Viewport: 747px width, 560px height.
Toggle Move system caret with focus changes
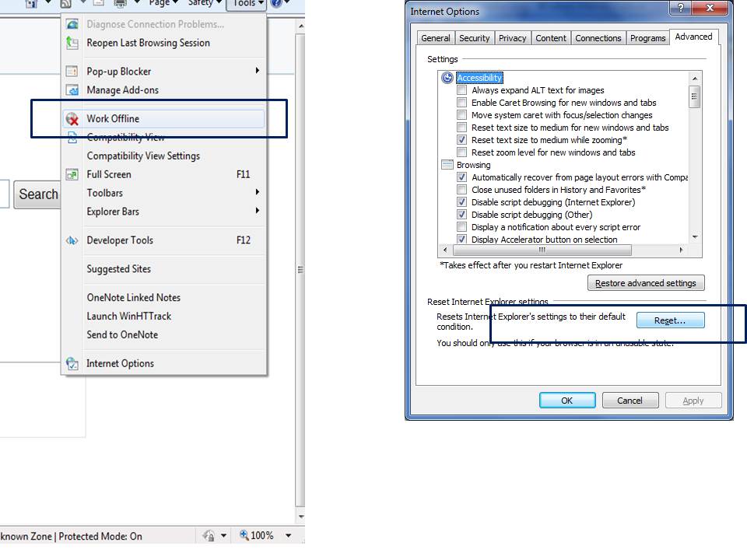(461, 115)
